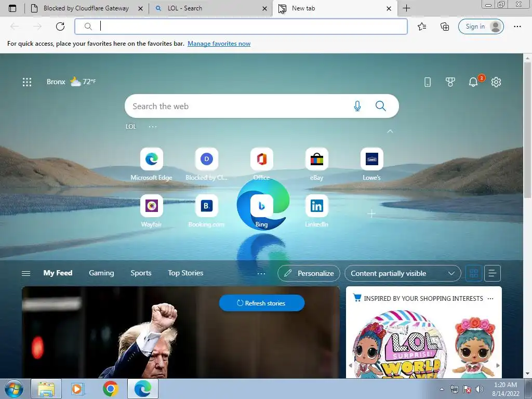This screenshot has height=399, width=532.
Task: Click the web search magnifier icon
Action: [381, 106]
